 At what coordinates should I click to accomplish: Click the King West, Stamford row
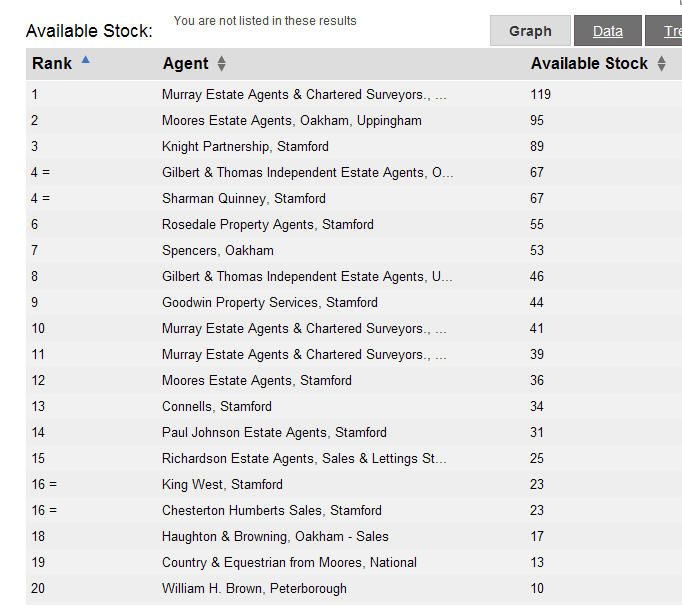pos(354,485)
